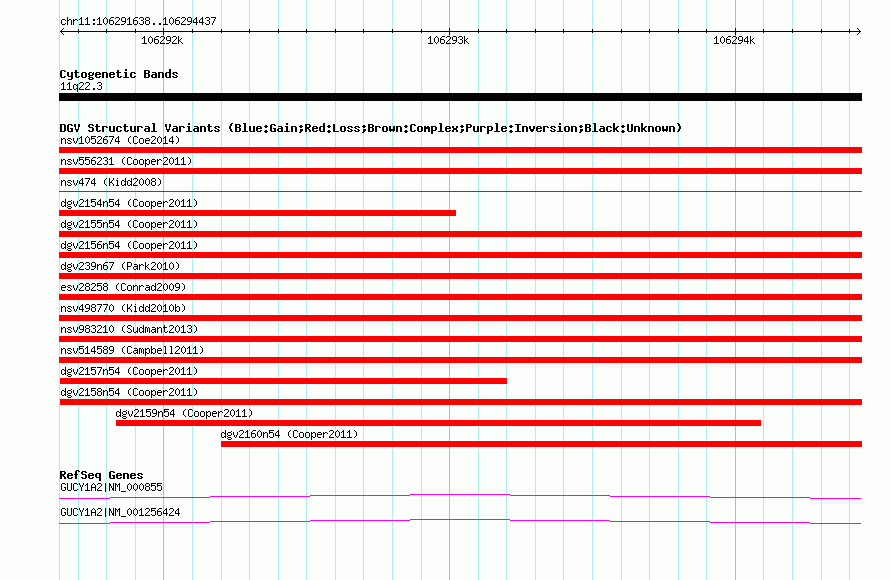Viewport: 890px width, 580px height.
Task: Open the Cytogenetic Bands track title
Action: pos(119,74)
